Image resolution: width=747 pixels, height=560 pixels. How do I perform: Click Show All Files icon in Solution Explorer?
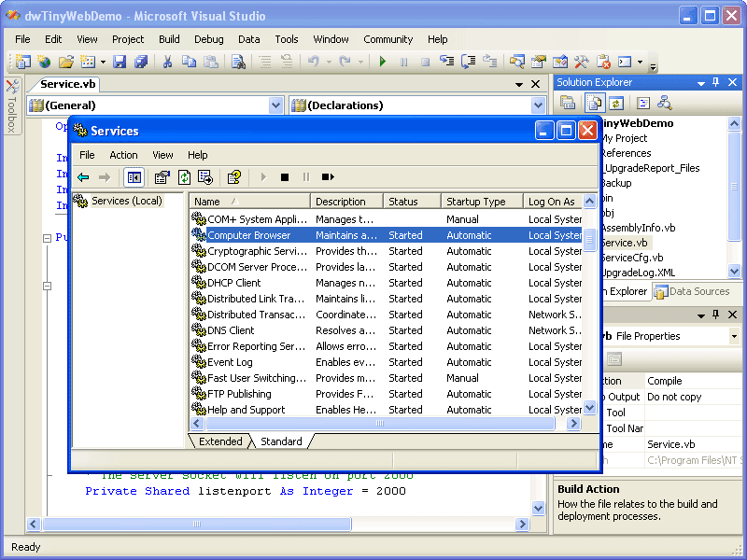pos(594,103)
